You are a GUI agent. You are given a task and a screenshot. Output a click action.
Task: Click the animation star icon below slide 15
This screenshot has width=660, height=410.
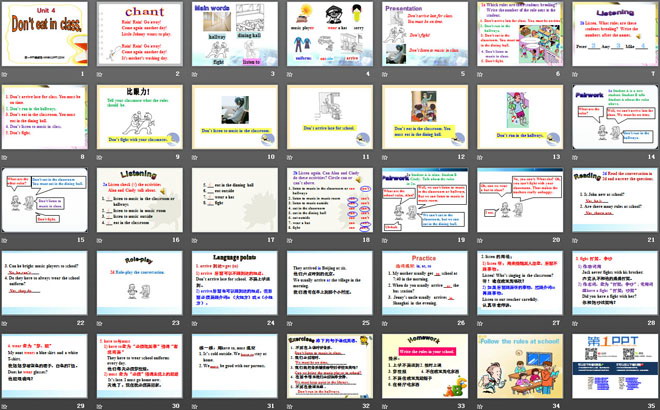click(5, 240)
